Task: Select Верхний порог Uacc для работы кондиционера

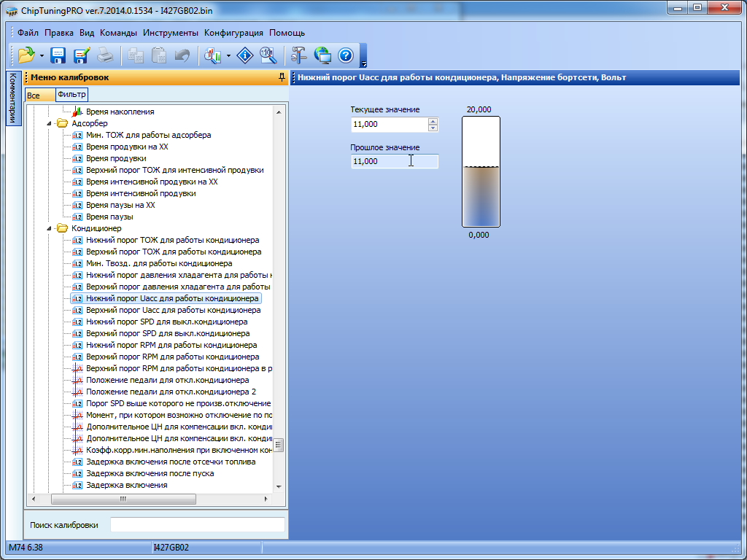Action: pyautogui.click(x=173, y=310)
